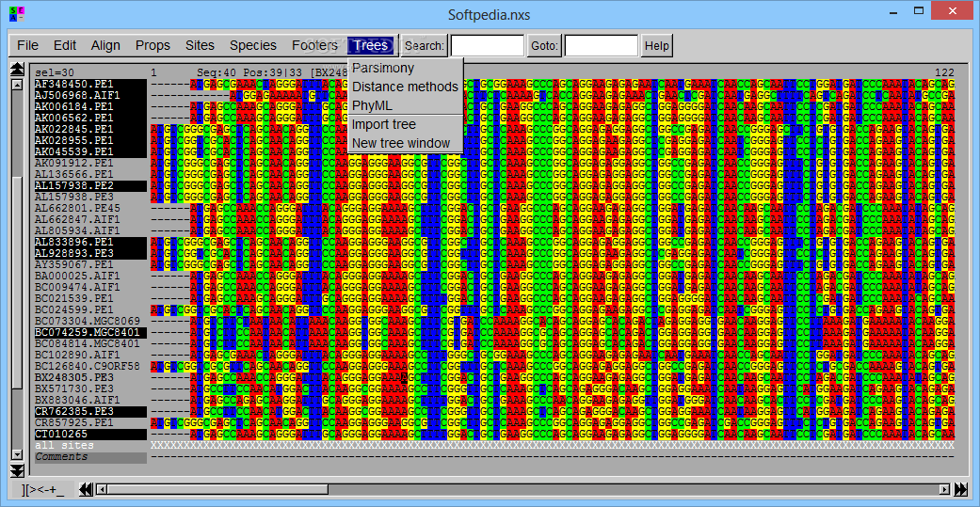Image resolution: width=980 pixels, height=507 pixels.
Task: Open the File menu
Action: coord(28,45)
